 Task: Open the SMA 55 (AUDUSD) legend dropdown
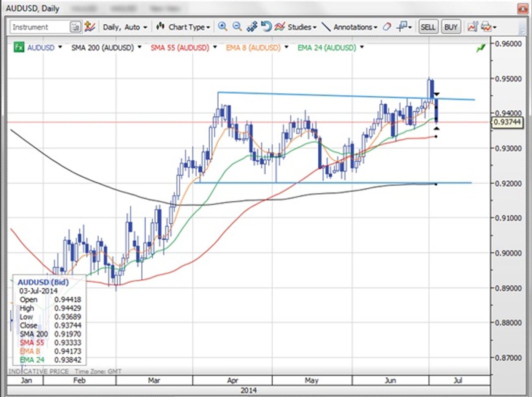click(215, 48)
